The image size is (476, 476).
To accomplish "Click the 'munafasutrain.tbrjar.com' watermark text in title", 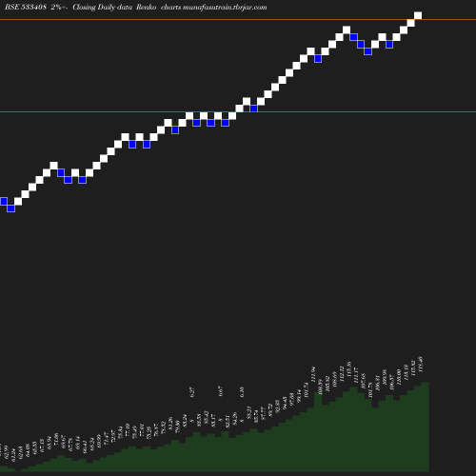I will pos(225,8).
